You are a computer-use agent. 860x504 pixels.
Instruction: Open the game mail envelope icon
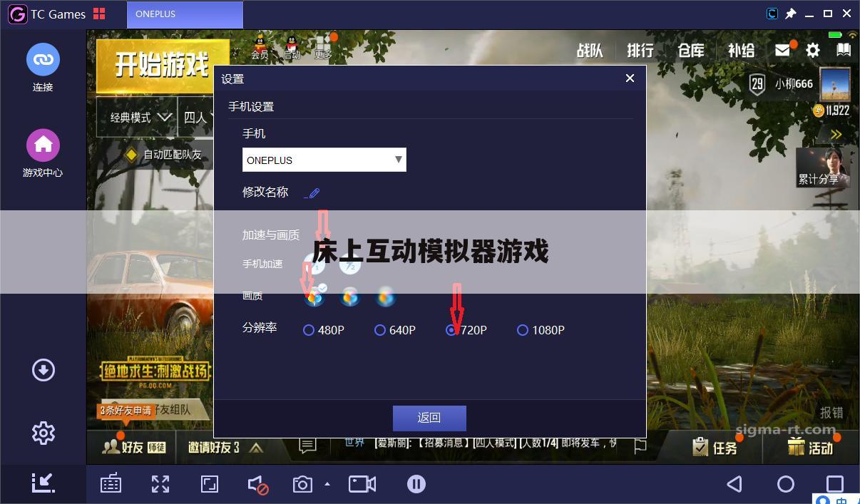[x=783, y=50]
